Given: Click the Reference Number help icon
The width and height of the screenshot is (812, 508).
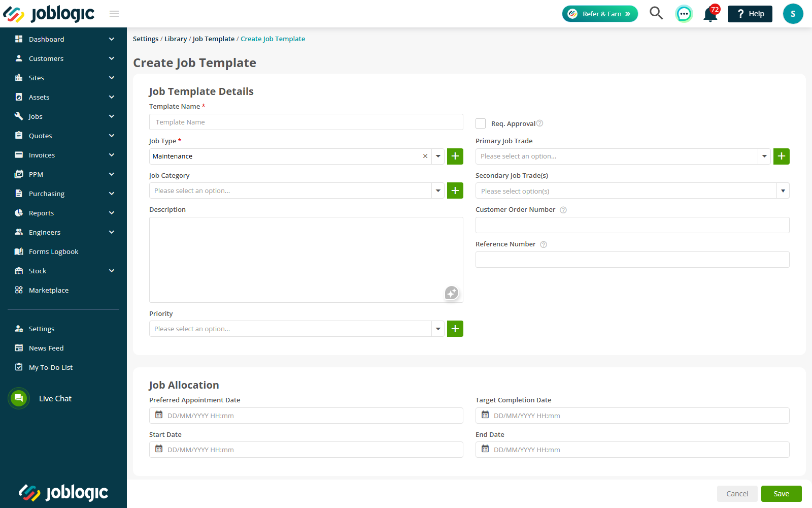Looking at the screenshot, I should [x=544, y=244].
